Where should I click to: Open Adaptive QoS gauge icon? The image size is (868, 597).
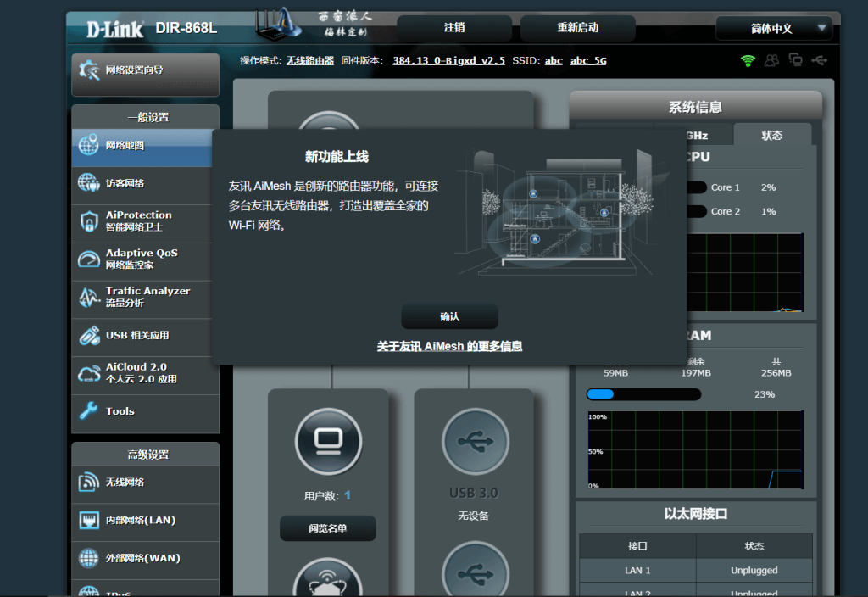88,259
